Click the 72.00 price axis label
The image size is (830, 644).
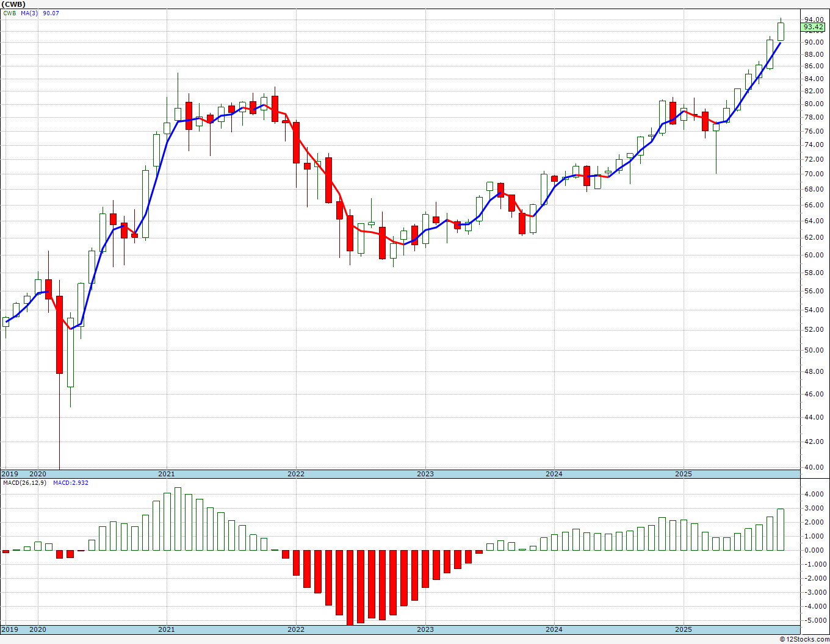[814, 159]
